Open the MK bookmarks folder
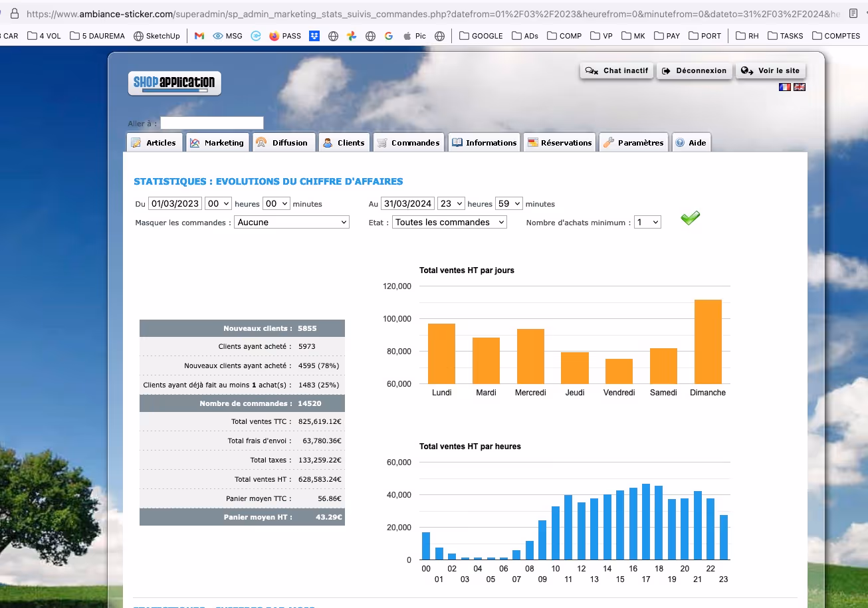The height and width of the screenshot is (608, 868). (x=633, y=36)
